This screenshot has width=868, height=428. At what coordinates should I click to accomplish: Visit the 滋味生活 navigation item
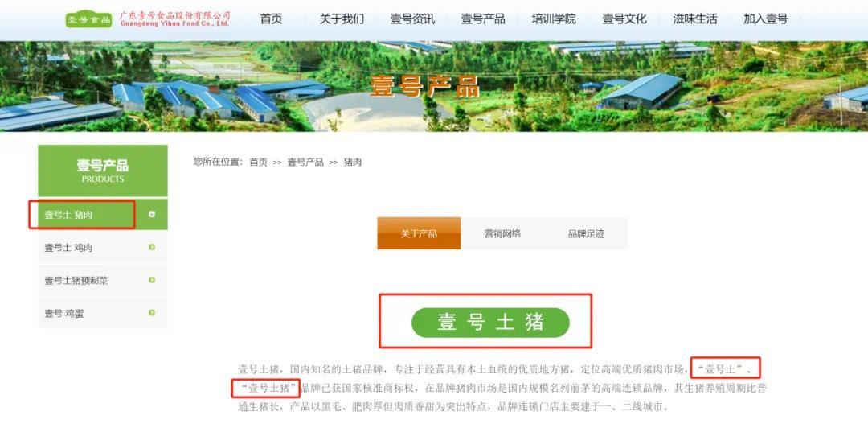click(694, 19)
